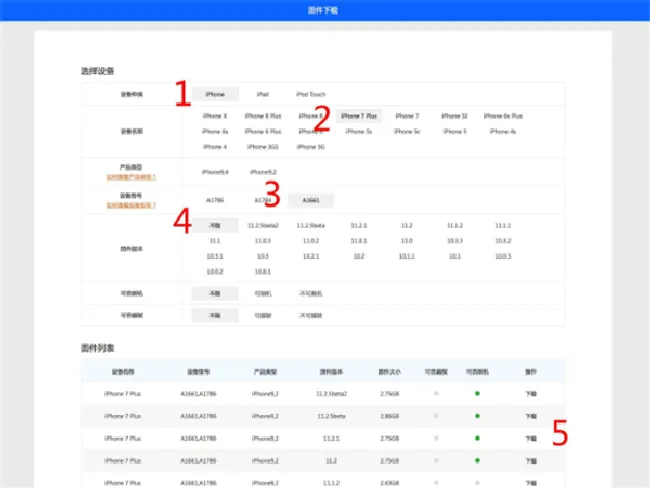Select 不可越狱 not-jailbreakable option
650x488 pixels.
click(x=310, y=316)
